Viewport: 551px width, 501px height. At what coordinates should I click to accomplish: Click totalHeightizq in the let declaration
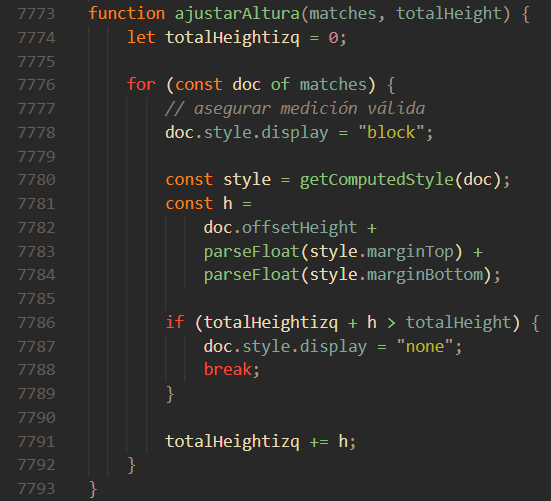pos(232,38)
